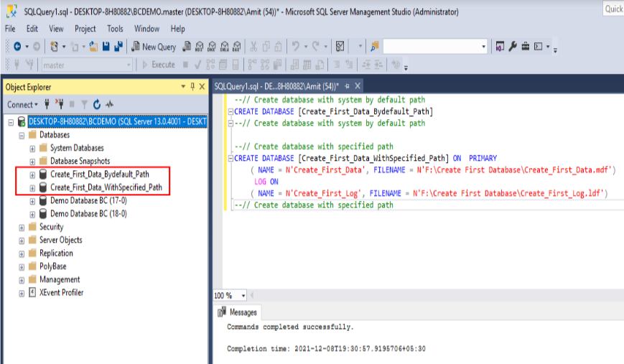
Task: Click the Find in Files icon
Action: pyautogui.click(x=375, y=47)
